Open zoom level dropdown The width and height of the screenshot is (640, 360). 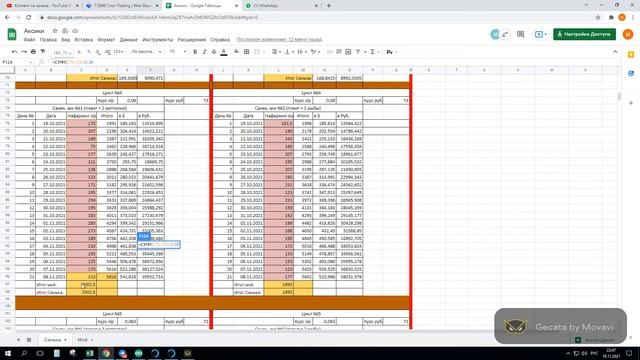tap(62, 52)
